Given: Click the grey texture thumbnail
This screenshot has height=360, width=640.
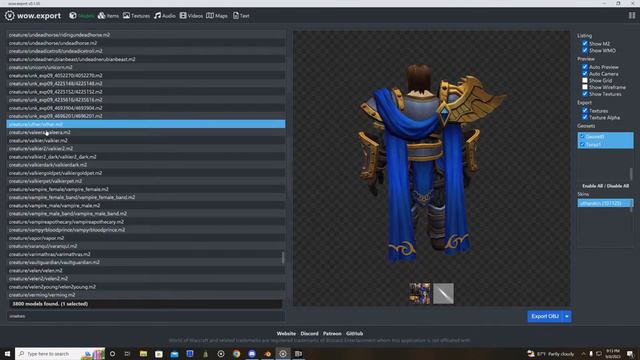Looking at the screenshot, I should click(x=443, y=293).
